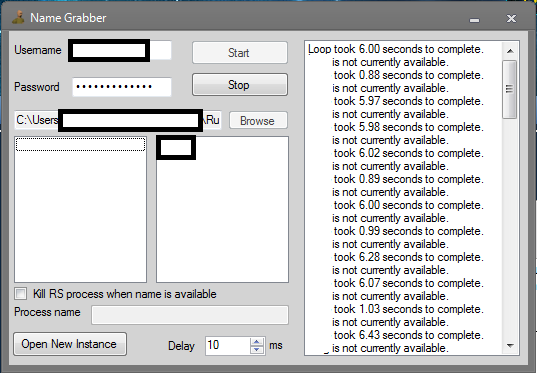Click log line 'took 0.89 seconds to complete.'
Viewport: 537px width, 373px height.
click(409, 179)
